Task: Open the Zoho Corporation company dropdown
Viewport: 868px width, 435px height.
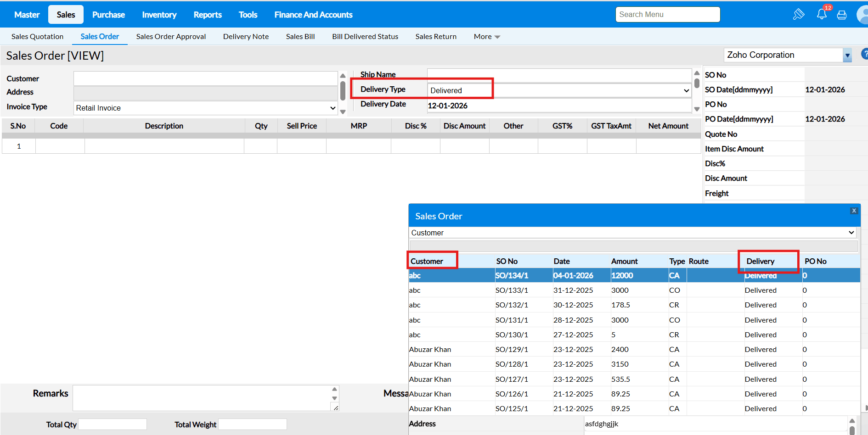Action: coord(847,56)
